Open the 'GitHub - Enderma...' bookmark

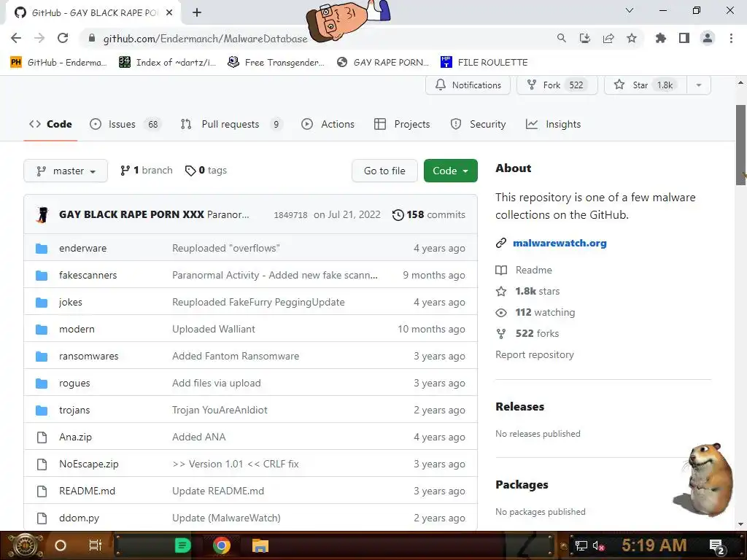[58, 63]
